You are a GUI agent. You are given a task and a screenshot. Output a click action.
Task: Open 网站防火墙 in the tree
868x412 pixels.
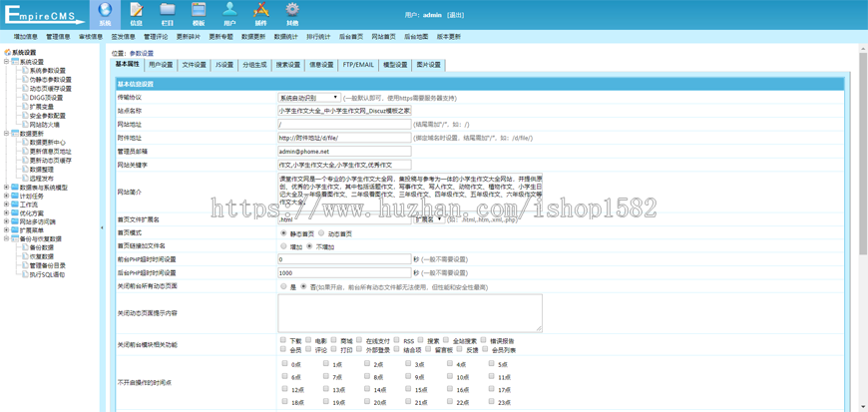[x=44, y=125]
